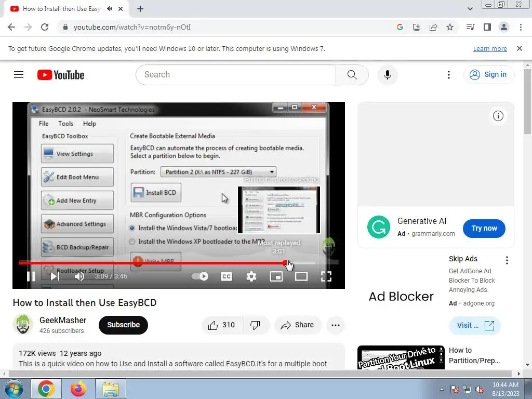Reload the current page
532x399 pixels.
coord(45,27)
